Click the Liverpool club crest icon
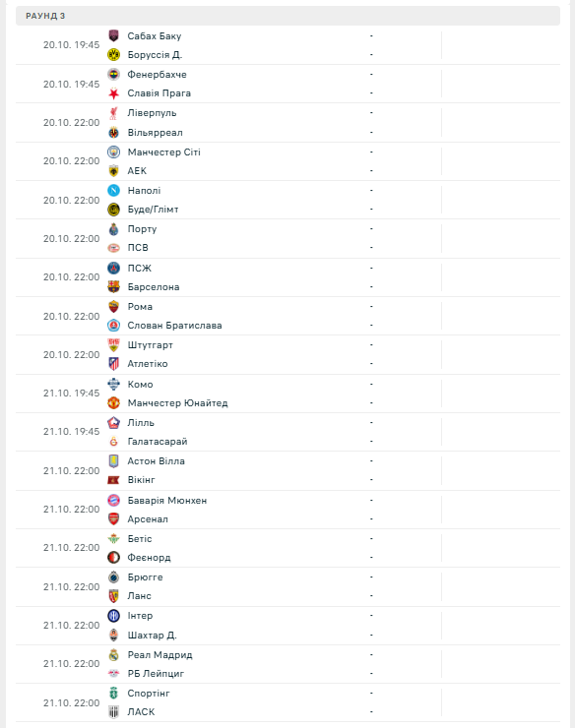This screenshot has height=728, width=575. (x=113, y=113)
